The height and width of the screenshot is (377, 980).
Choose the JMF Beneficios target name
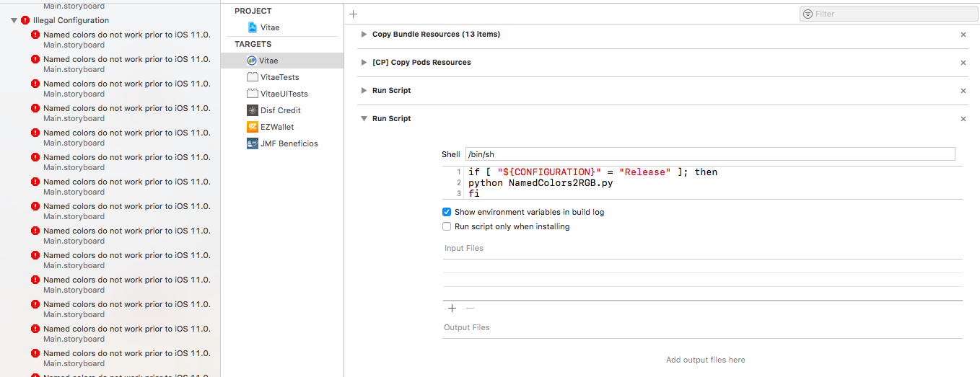pos(289,143)
